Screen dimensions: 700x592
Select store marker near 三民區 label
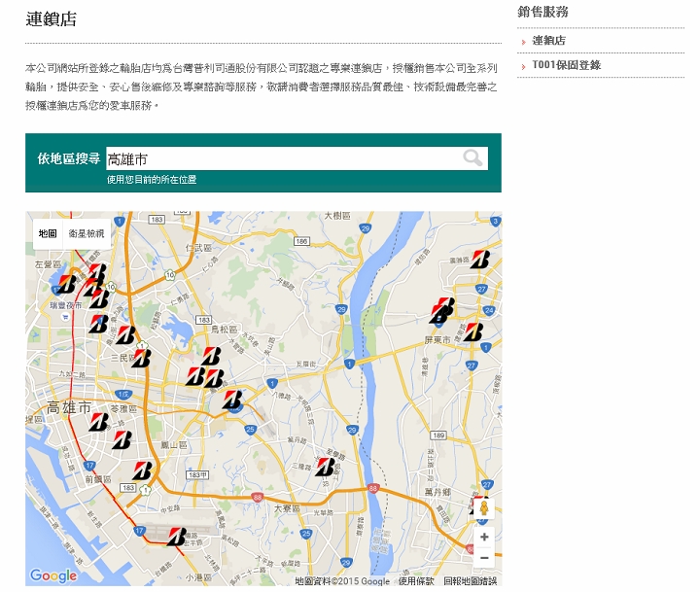point(142,358)
